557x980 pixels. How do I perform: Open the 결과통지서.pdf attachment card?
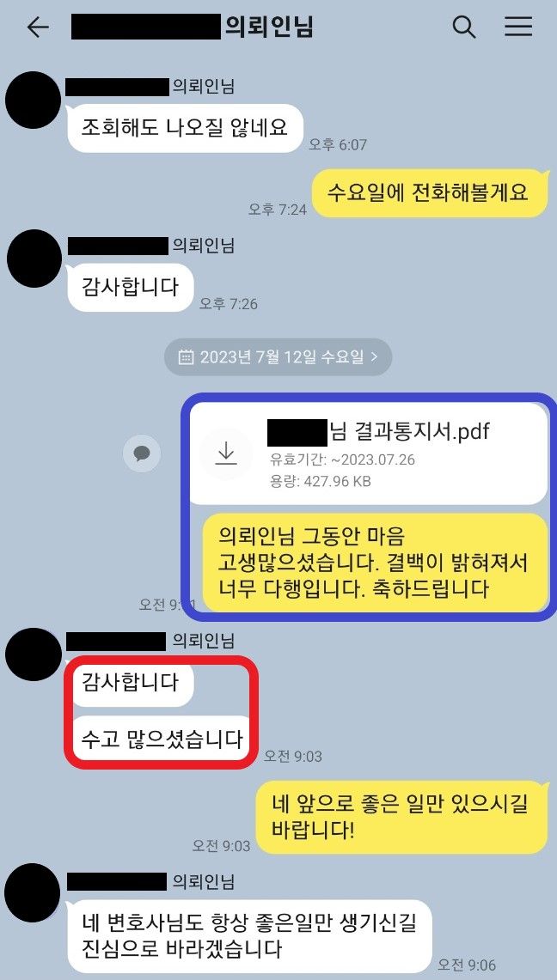[x=369, y=453]
